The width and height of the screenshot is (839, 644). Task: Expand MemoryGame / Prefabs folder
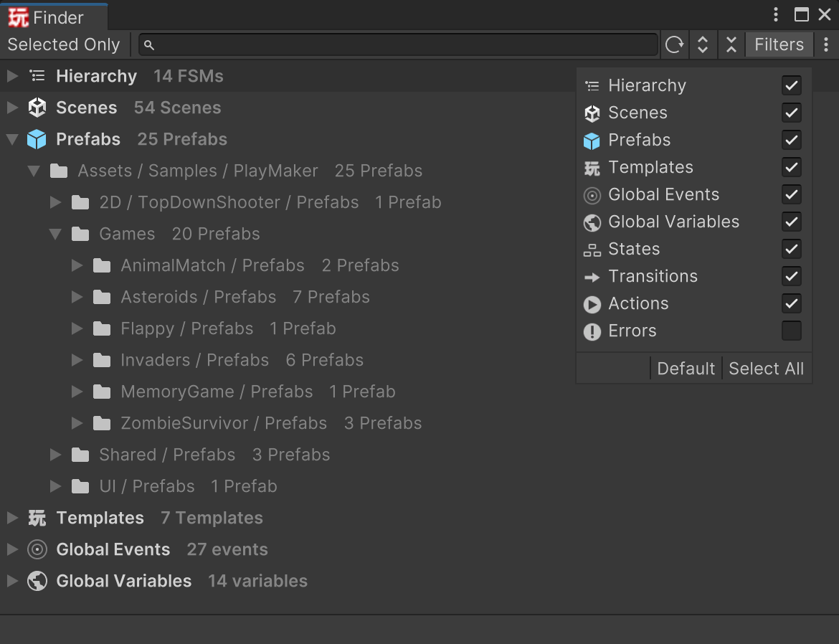(77, 392)
